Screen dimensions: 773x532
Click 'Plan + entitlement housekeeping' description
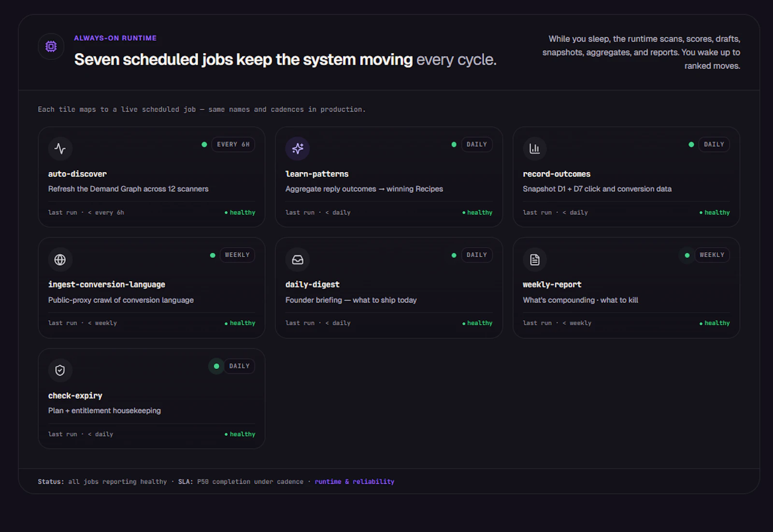coord(104,411)
